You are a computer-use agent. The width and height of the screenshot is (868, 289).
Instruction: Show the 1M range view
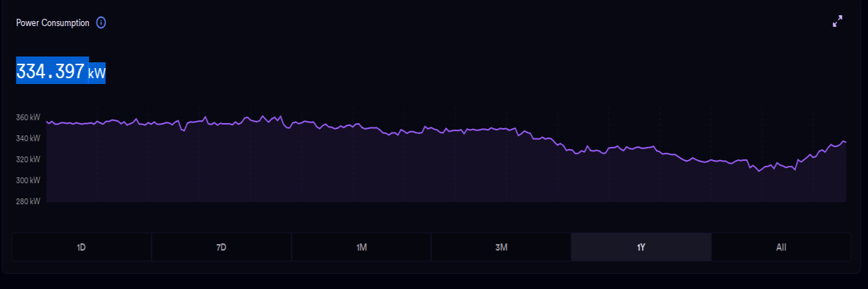pyautogui.click(x=362, y=247)
